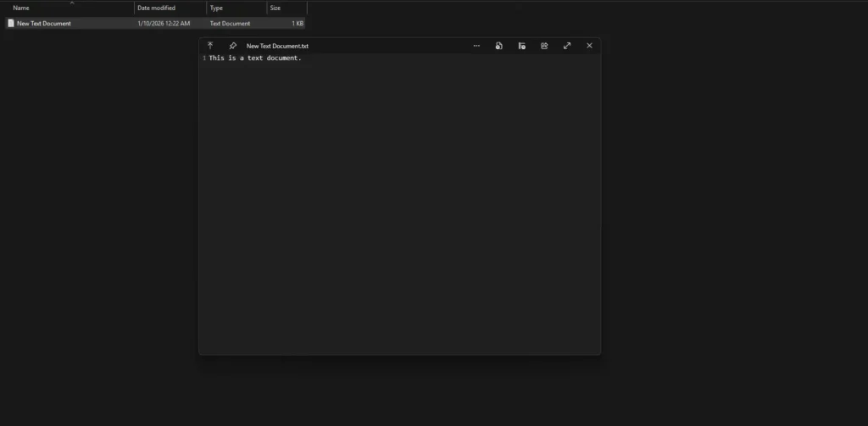
Task: Close the New Text Document.txt preview
Action: click(x=589, y=46)
